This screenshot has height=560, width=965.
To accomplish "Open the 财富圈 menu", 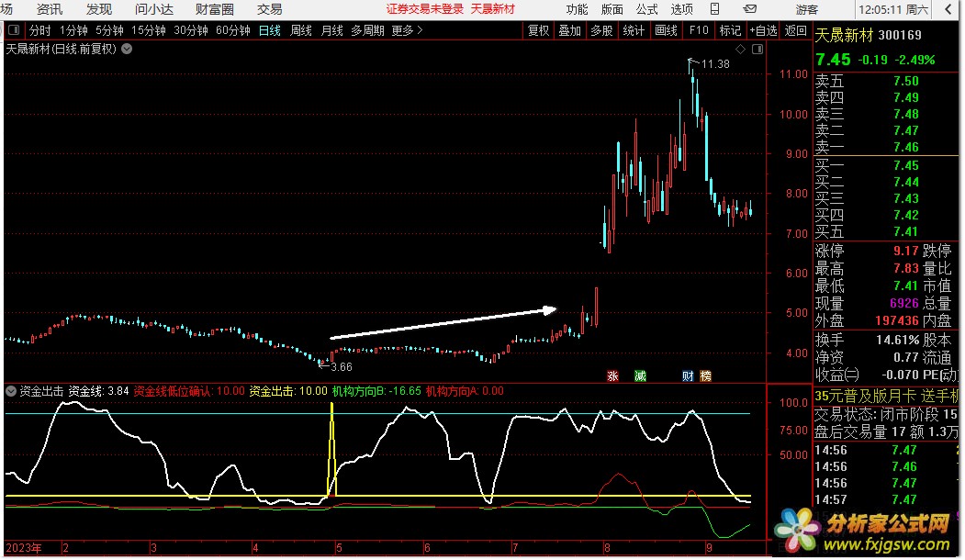I will 215,9.
